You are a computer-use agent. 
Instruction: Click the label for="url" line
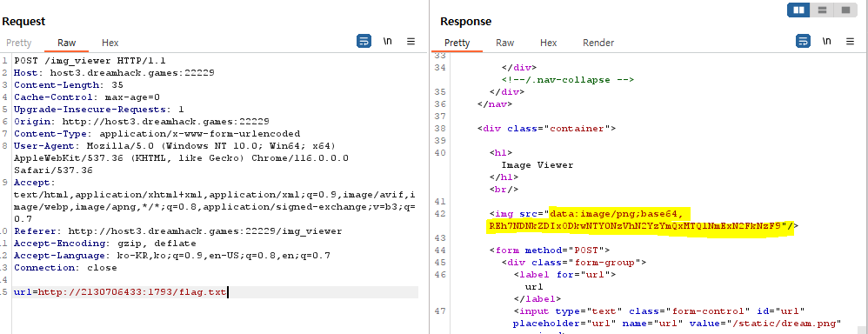pyautogui.click(x=564, y=274)
